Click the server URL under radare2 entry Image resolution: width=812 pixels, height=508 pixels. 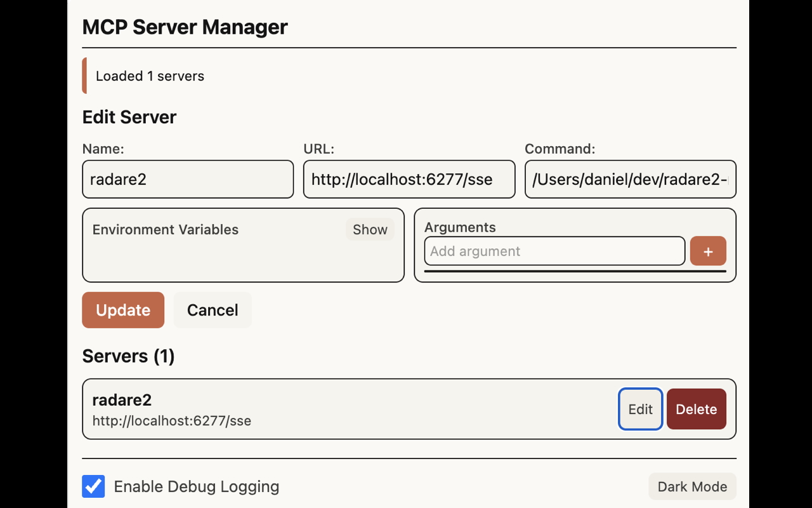(x=172, y=420)
